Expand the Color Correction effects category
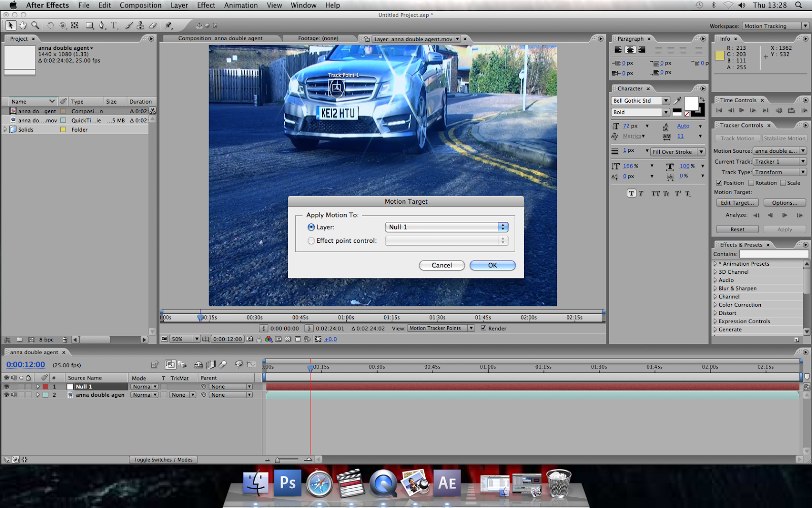812x508 pixels. pyautogui.click(x=716, y=305)
